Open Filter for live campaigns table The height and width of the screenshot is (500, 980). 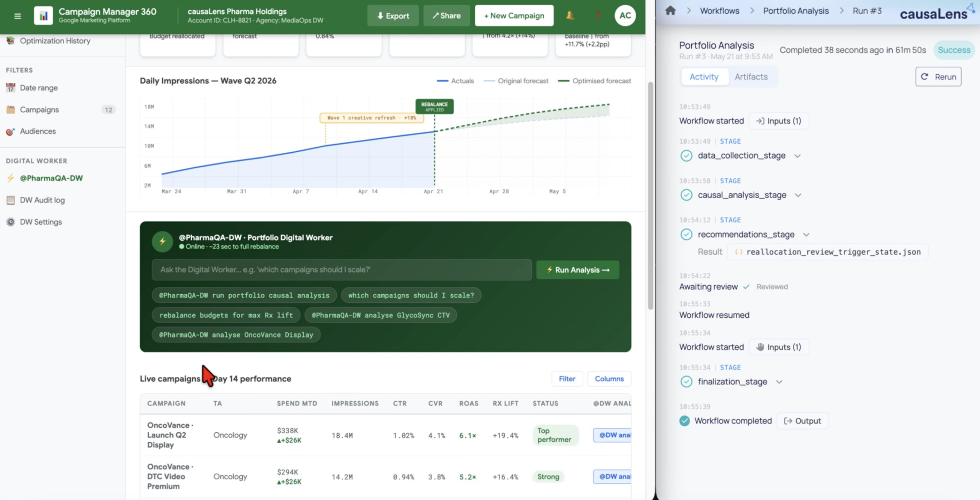point(567,379)
